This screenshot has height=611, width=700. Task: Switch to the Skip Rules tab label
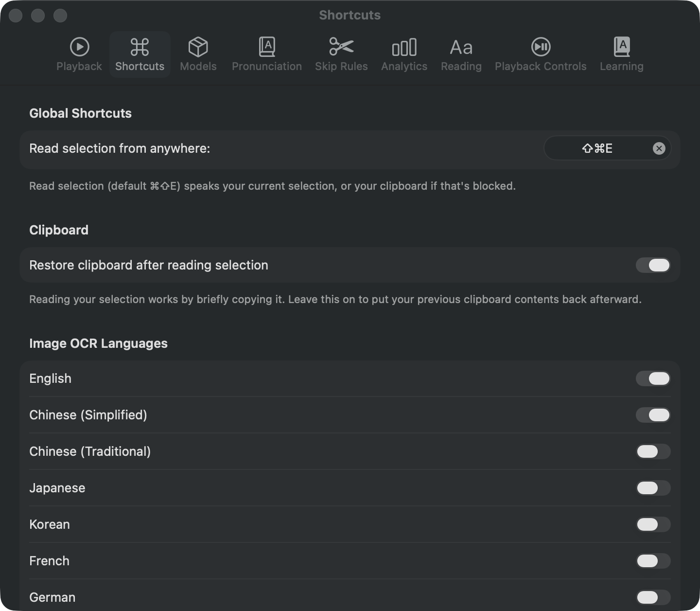point(341,66)
